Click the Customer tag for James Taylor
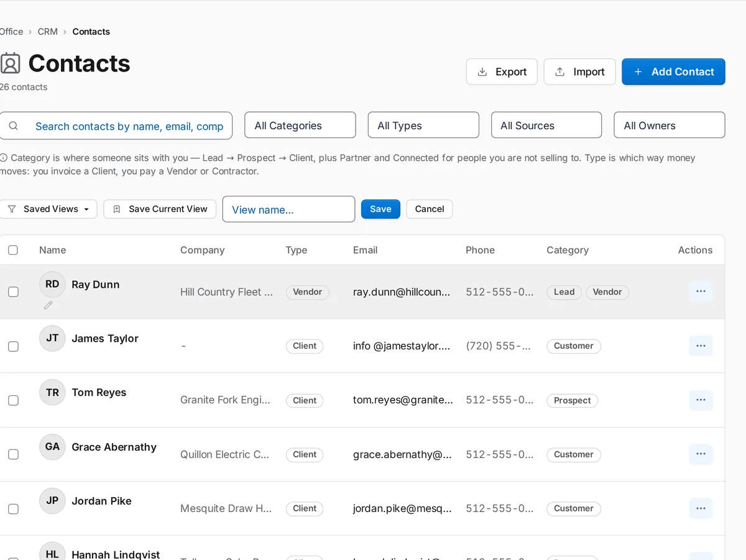This screenshot has width=746, height=560. coord(574,346)
